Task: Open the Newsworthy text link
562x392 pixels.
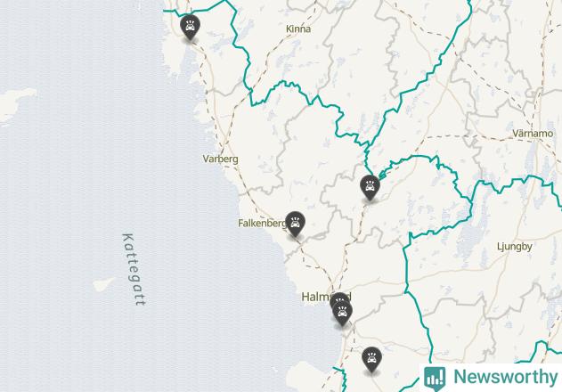Action: click(x=506, y=377)
